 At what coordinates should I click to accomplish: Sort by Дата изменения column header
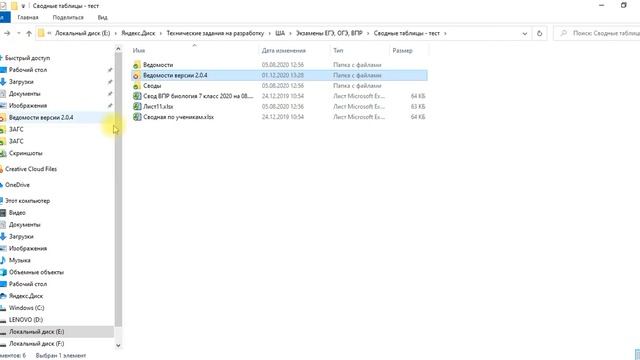(284, 51)
